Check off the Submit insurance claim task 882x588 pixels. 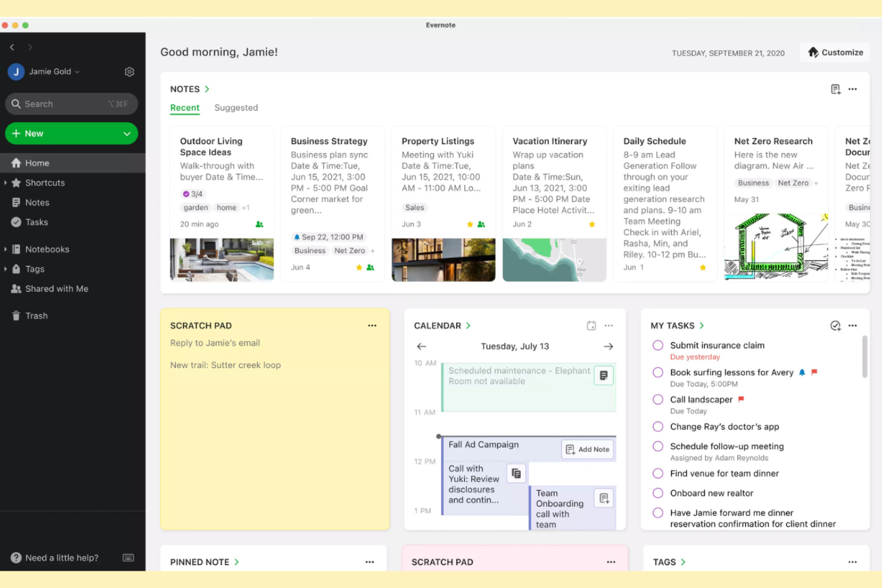pos(657,345)
